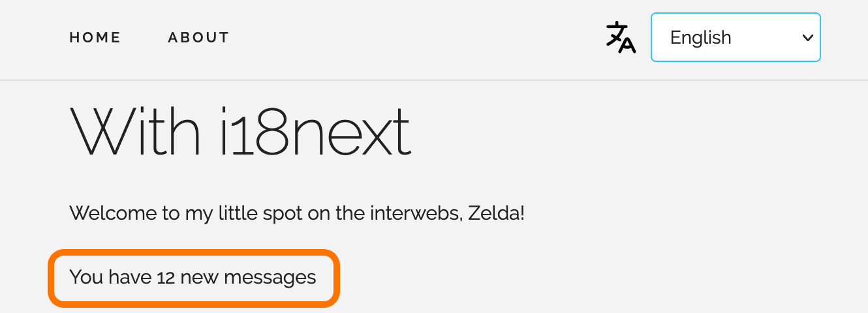Select the "You have 12 new messages" text
The image size is (868, 313).
pyautogui.click(x=193, y=277)
